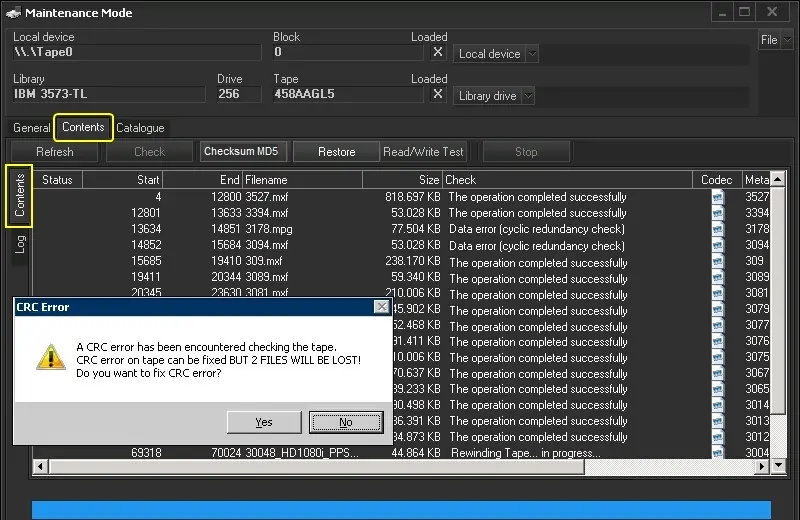The image size is (800, 520).
Task: Click the codec icon for 3527.mxf
Action: (717, 197)
